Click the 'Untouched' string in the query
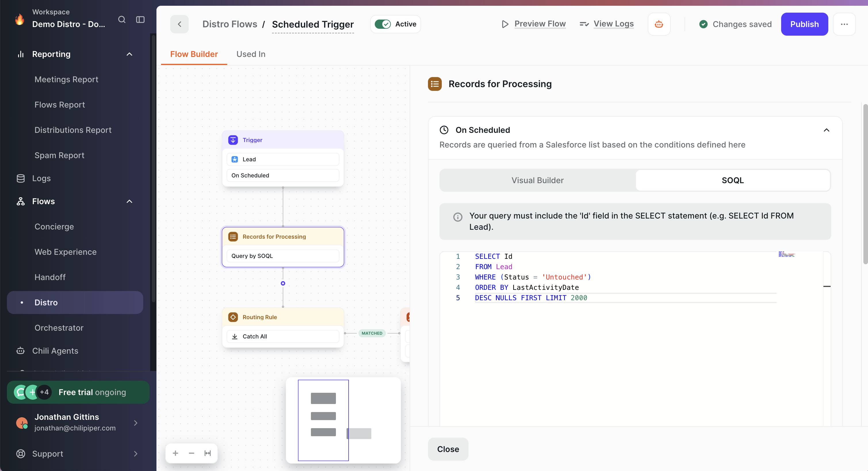Image resolution: width=868 pixels, height=471 pixels. 564,277
